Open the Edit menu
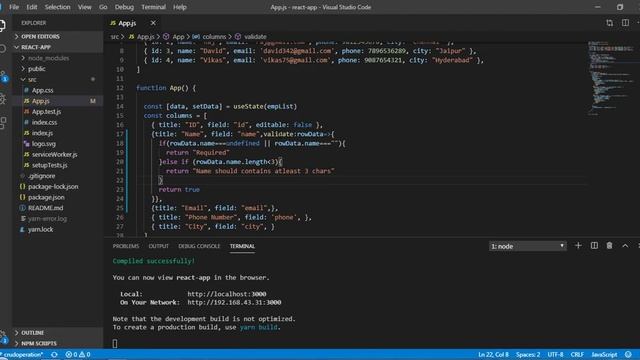 coord(31,7)
